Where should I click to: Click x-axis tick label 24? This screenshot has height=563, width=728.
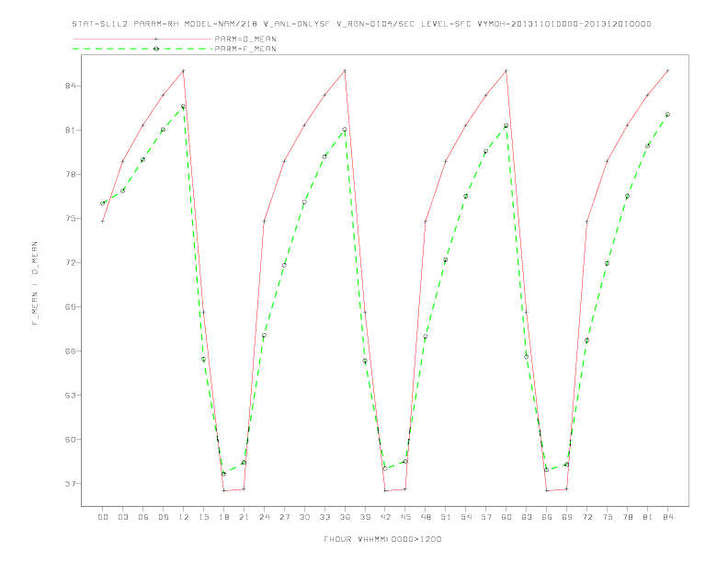[264, 517]
